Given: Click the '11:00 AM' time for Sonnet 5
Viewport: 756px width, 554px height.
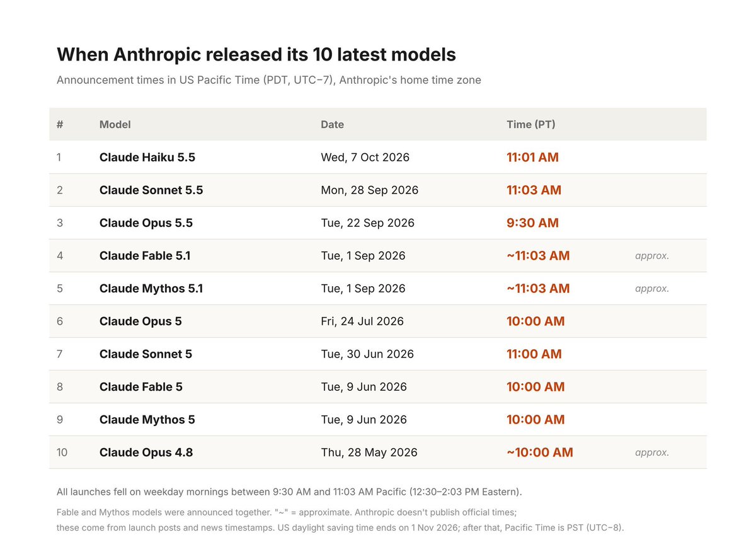Looking at the screenshot, I should (x=534, y=354).
